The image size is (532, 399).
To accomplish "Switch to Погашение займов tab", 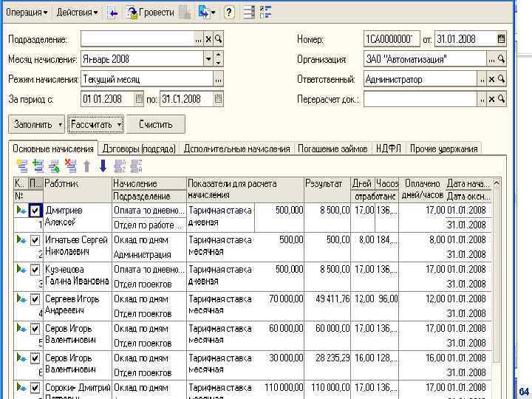I will click(332, 149).
